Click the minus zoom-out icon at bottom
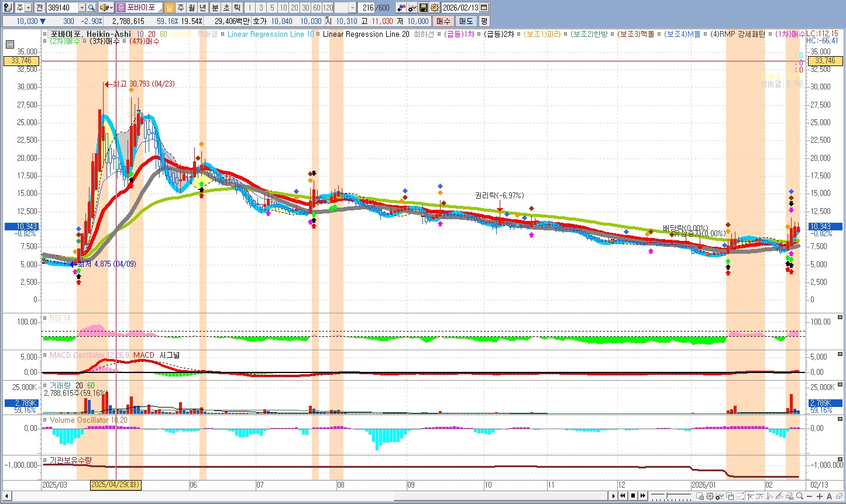Screen dimensions: 846x504 click(x=810, y=496)
